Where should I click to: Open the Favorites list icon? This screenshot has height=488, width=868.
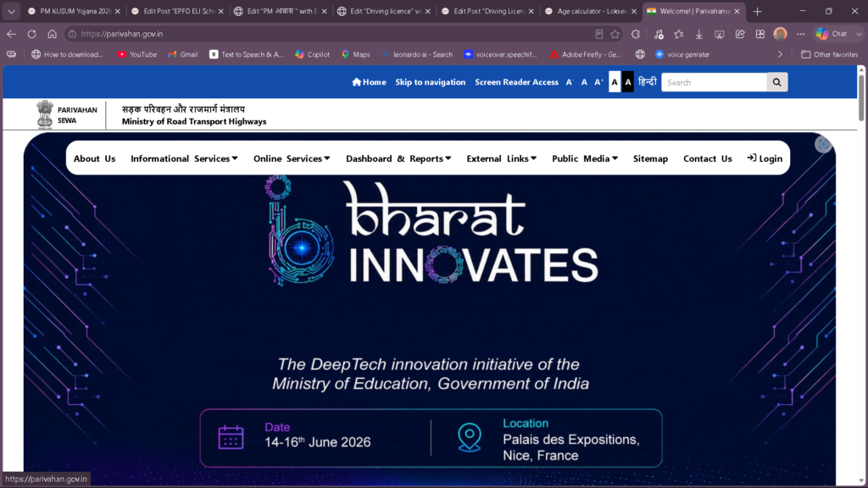tap(679, 34)
